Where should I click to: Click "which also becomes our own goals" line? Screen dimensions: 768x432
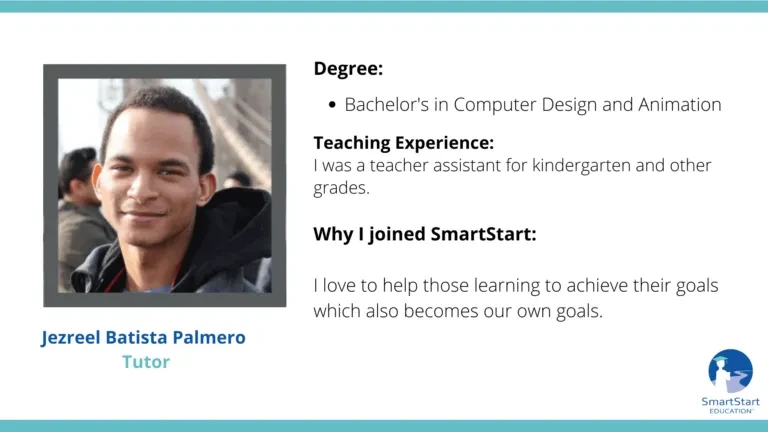pyautogui.click(x=458, y=311)
